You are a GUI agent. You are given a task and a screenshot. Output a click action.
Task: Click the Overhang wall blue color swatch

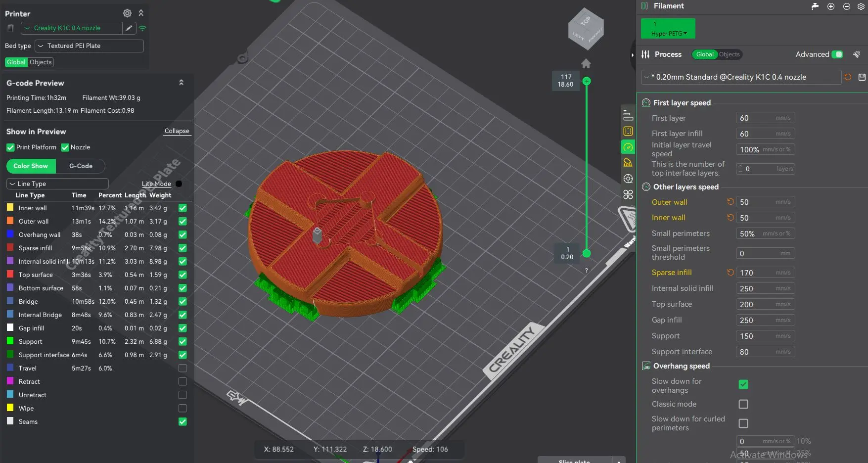pos(10,234)
